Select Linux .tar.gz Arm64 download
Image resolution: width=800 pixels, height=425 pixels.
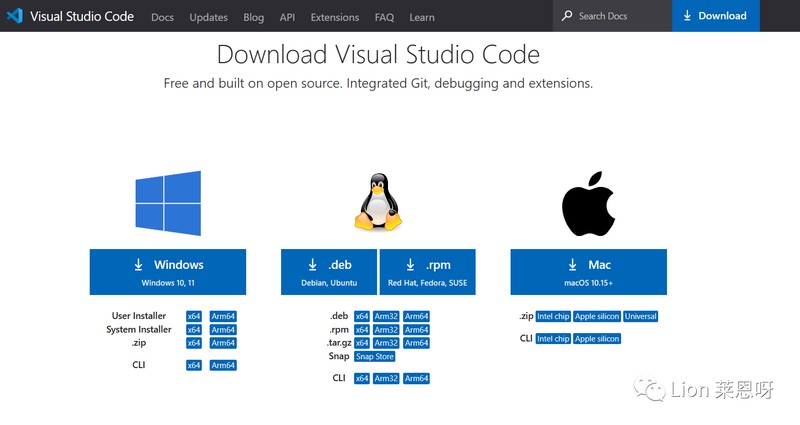click(416, 343)
